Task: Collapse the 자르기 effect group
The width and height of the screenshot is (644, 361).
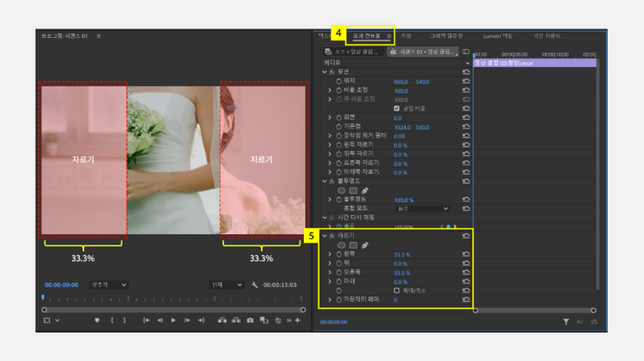Action: pyautogui.click(x=325, y=236)
